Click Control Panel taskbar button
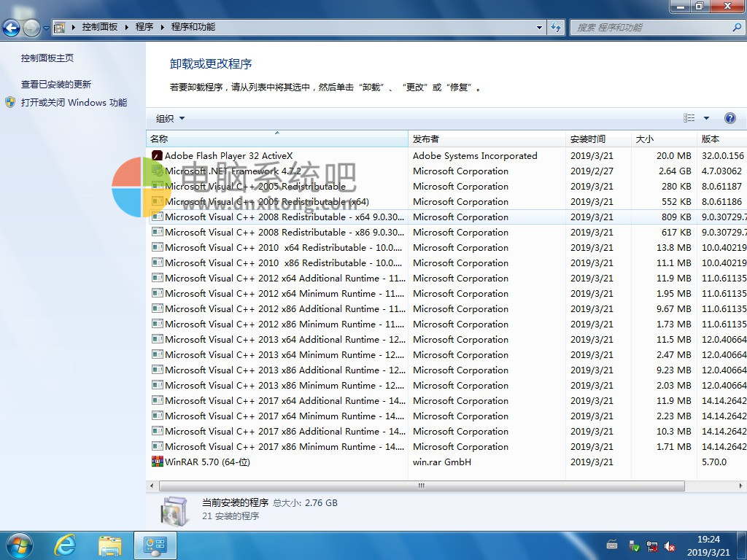Image resolution: width=747 pixels, height=560 pixels. (x=155, y=545)
